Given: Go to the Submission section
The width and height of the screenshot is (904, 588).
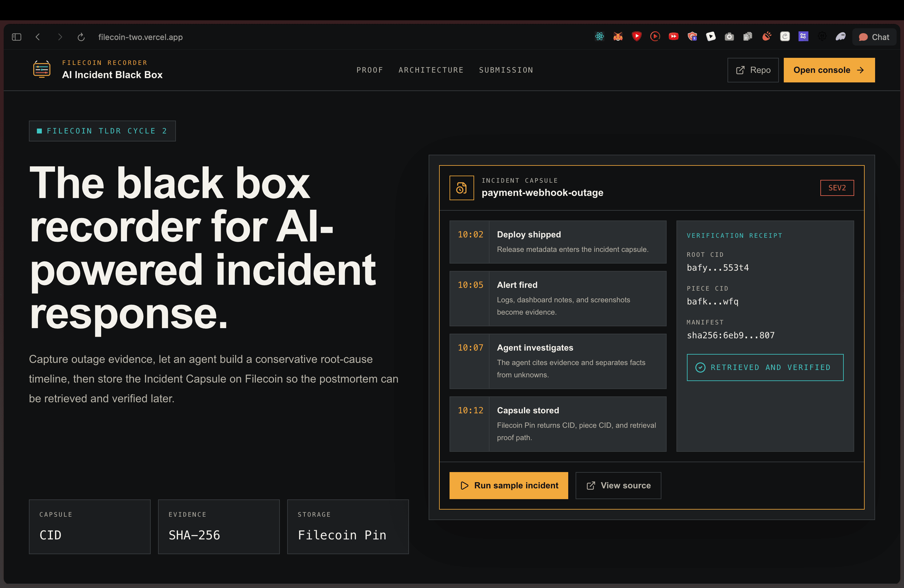Looking at the screenshot, I should (506, 70).
